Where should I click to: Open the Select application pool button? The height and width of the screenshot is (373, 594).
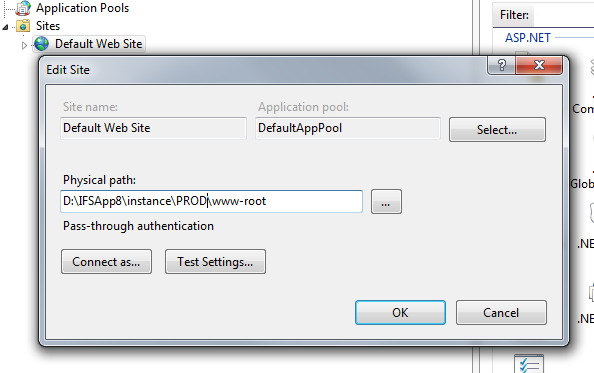point(497,130)
